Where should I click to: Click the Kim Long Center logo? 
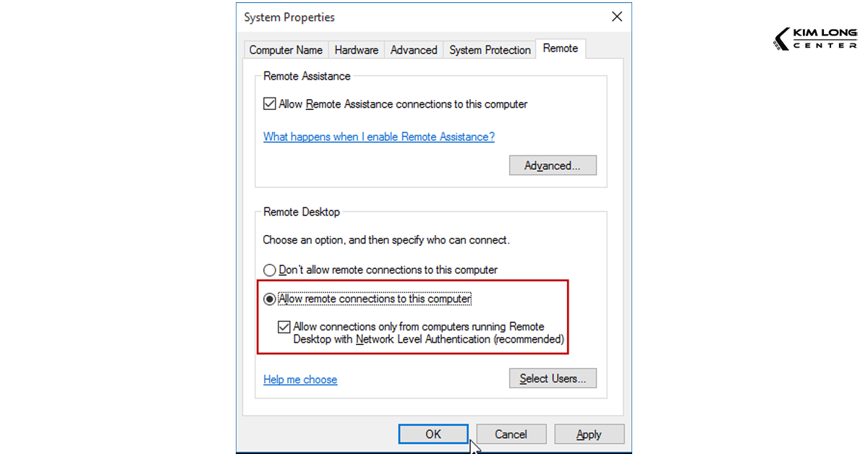coord(814,39)
